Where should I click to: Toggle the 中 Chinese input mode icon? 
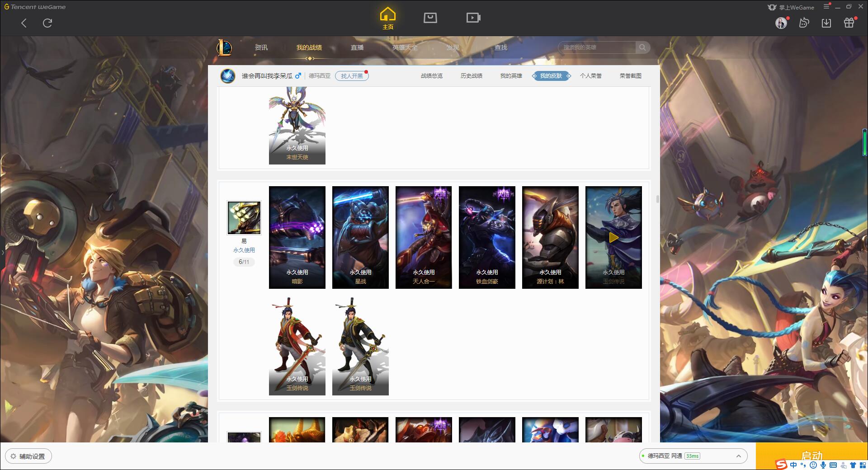pyautogui.click(x=793, y=465)
